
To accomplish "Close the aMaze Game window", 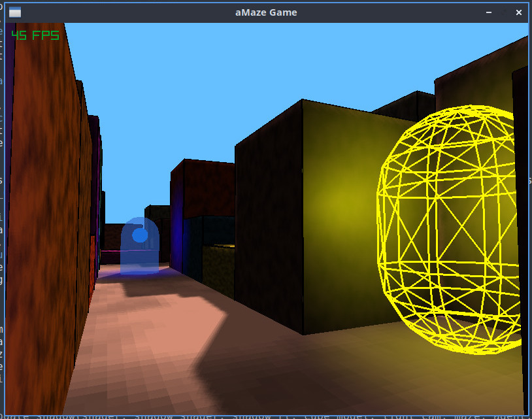I will pyautogui.click(x=518, y=12).
